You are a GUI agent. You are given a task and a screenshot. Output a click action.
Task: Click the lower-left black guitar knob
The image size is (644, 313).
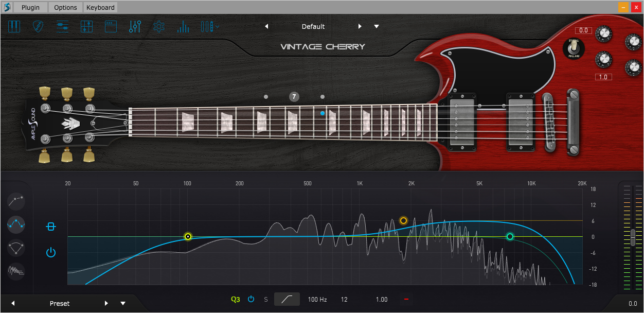tap(603, 59)
